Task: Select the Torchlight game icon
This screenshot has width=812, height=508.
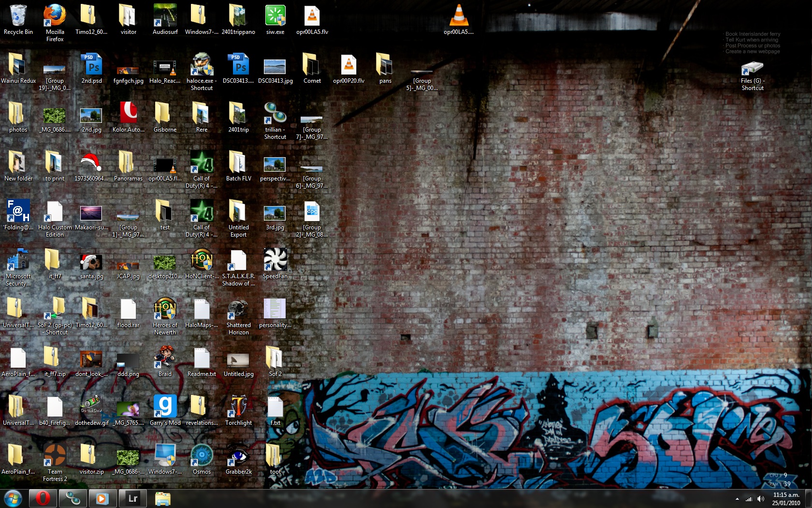Action: (x=238, y=406)
